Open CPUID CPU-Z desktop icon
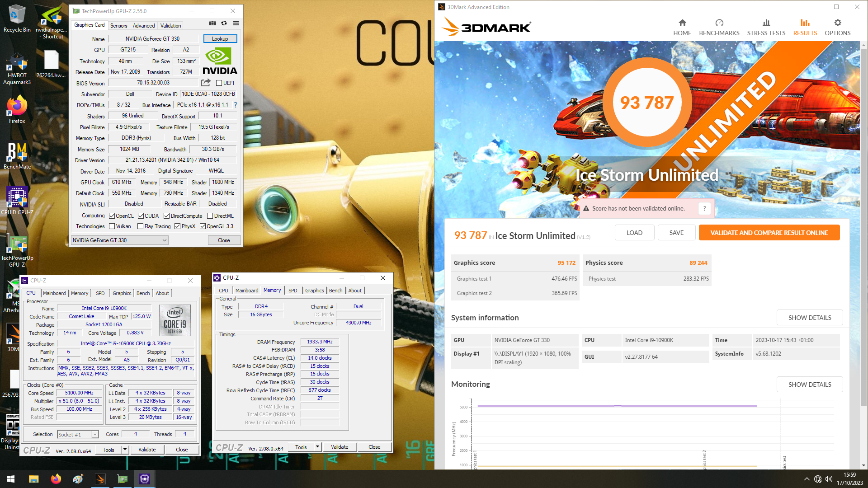The width and height of the screenshot is (868, 488). coord(17,201)
